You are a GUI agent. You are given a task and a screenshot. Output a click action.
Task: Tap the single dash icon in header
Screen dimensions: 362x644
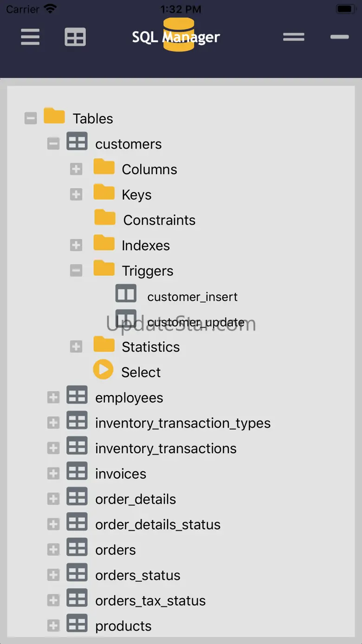[x=339, y=37]
